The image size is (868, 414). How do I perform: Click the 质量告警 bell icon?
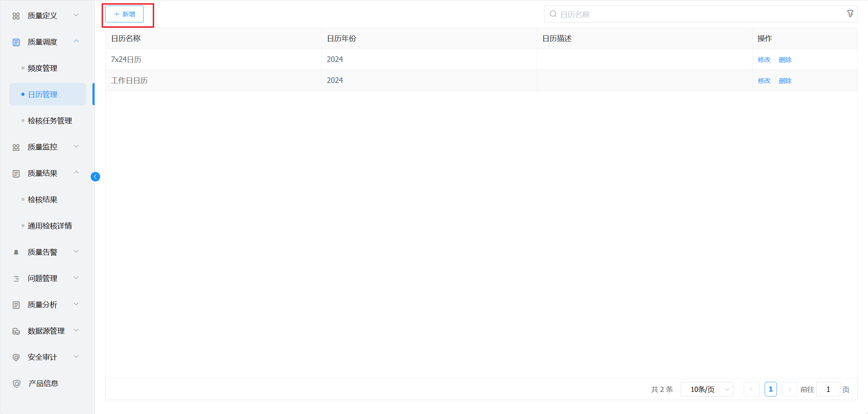16,252
